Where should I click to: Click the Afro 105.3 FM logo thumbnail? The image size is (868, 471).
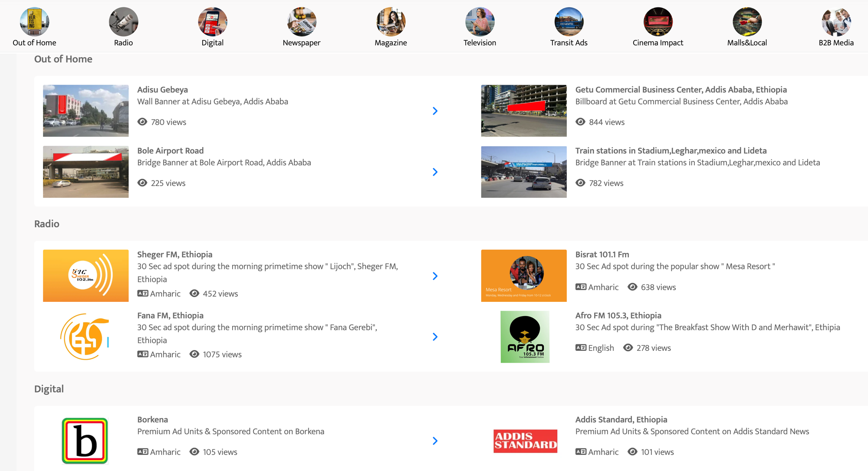point(525,337)
